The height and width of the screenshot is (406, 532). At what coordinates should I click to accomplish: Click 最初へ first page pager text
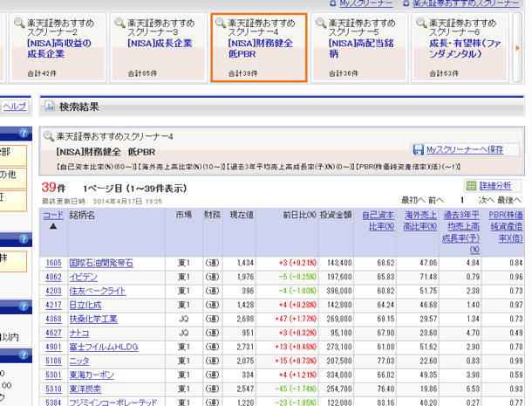[x=413, y=201]
